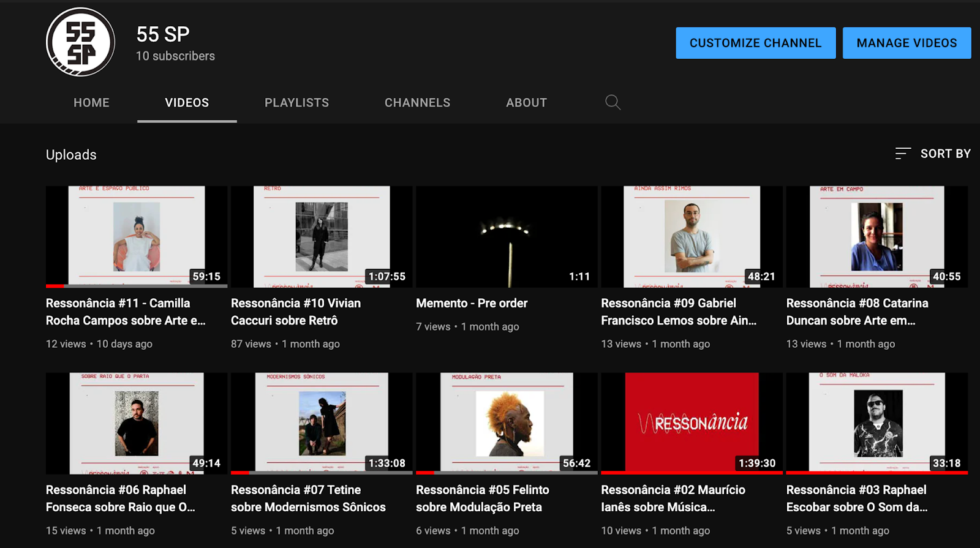Click the 56:42 duration badge
This screenshot has height=548, width=980.
577,464
